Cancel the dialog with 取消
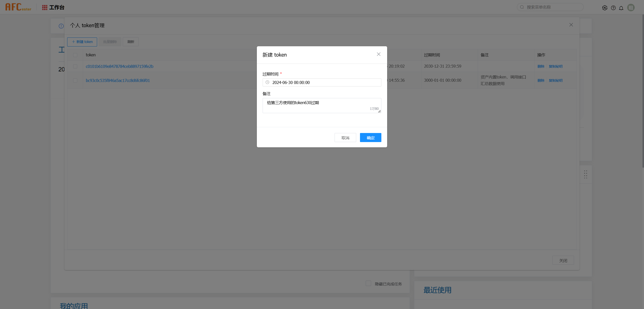644x309 pixels. [345, 138]
